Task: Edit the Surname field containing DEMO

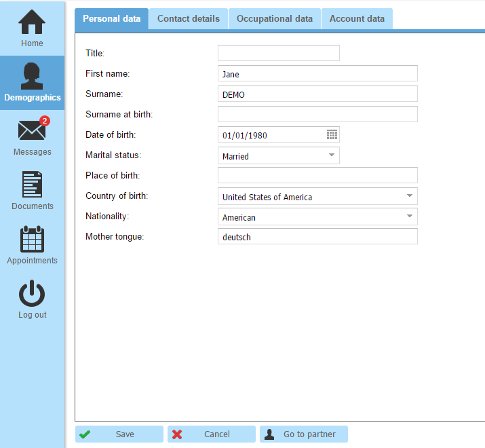Action: click(317, 94)
